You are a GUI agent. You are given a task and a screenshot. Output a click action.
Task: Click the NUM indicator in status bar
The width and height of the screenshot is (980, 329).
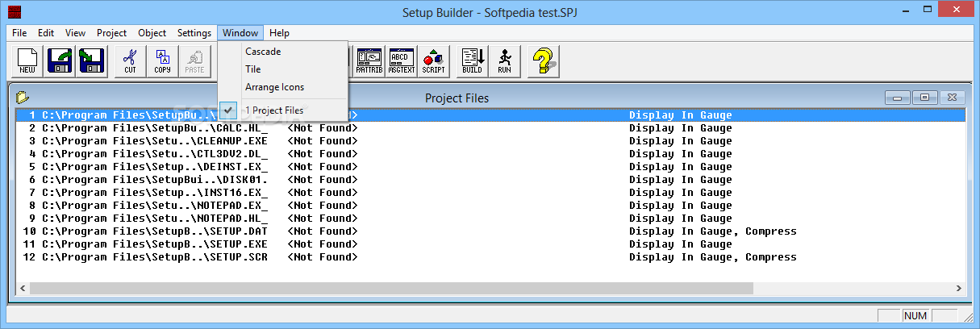(915, 316)
